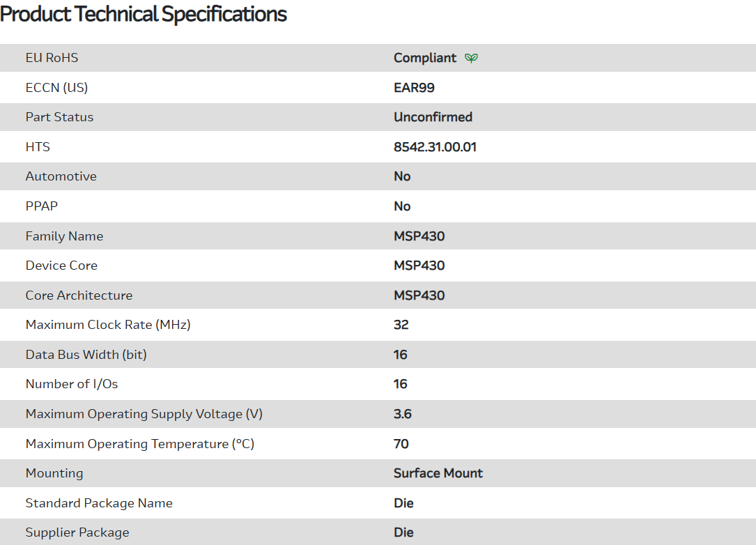Click the operating temperature value 70
756x545 pixels.
tap(401, 444)
